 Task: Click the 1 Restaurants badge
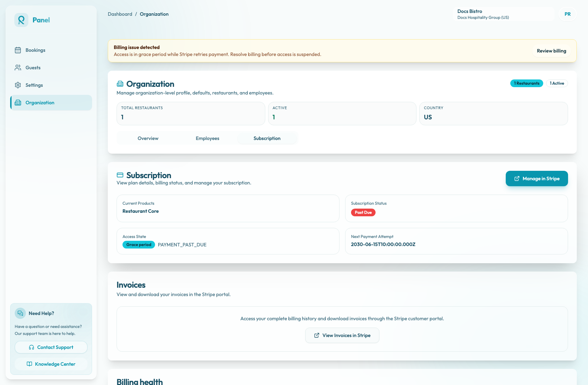point(527,83)
